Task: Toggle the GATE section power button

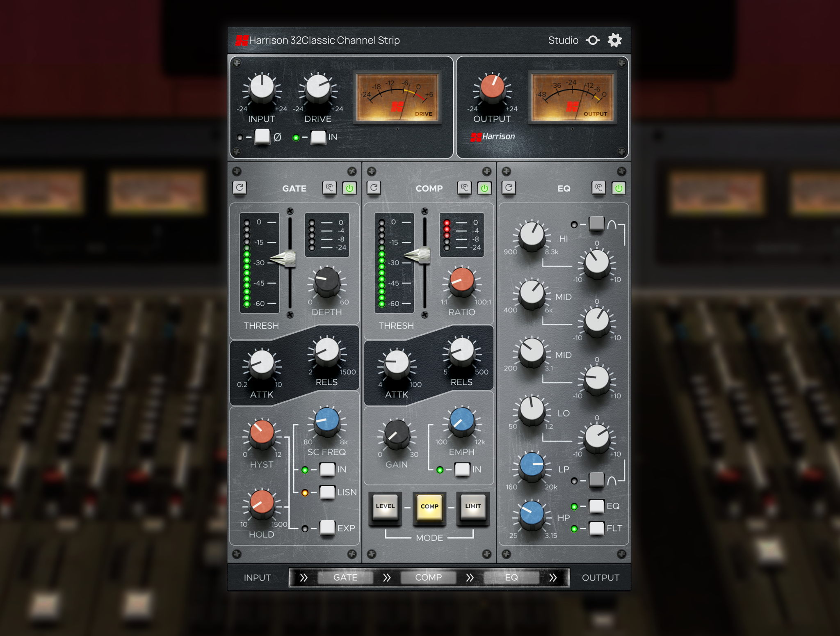Action: (x=349, y=188)
